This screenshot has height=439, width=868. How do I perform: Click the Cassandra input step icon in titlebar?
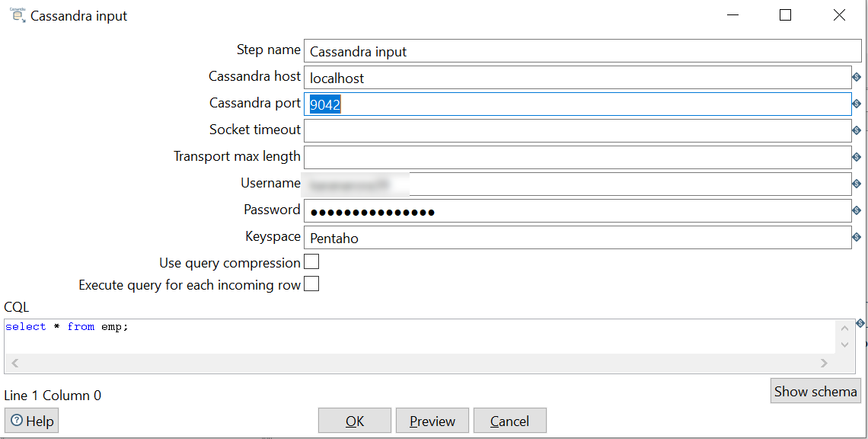[x=17, y=14]
